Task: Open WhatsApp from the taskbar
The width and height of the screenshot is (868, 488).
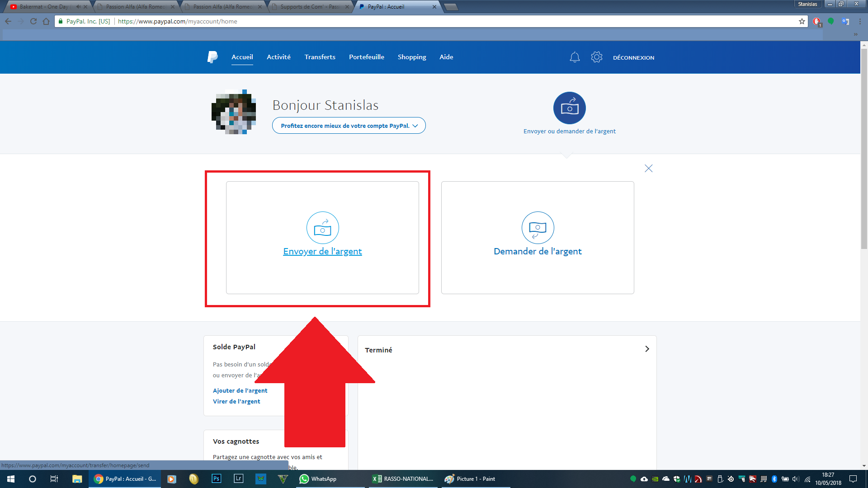Action: click(318, 479)
